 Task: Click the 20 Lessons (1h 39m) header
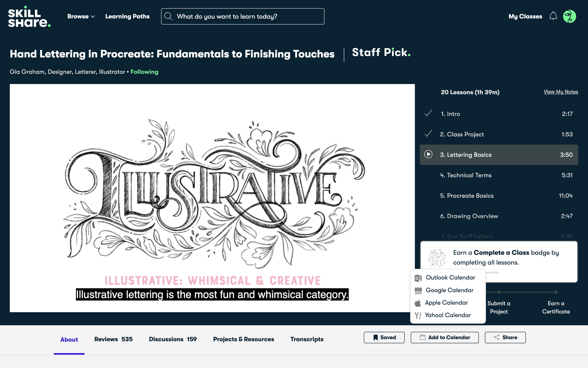point(470,92)
